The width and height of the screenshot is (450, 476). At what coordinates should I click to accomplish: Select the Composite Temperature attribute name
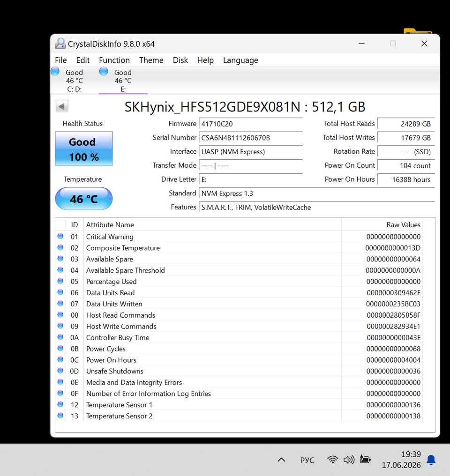pyautogui.click(x=123, y=248)
